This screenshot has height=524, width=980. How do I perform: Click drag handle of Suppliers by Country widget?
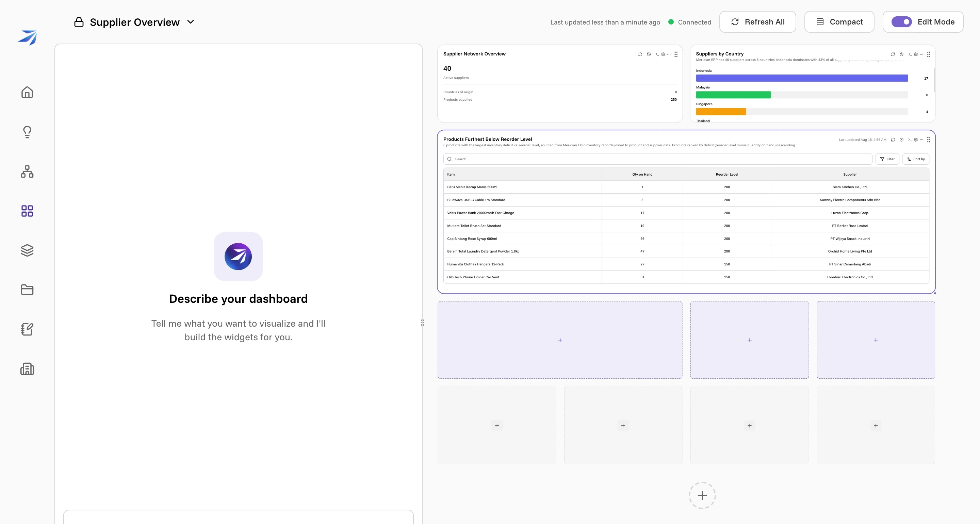tap(929, 54)
